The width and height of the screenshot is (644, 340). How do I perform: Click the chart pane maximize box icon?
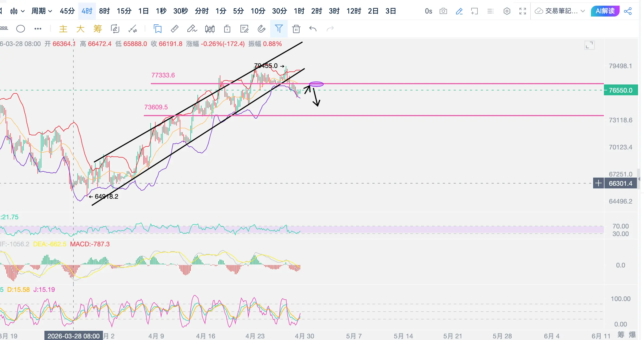click(x=589, y=45)
